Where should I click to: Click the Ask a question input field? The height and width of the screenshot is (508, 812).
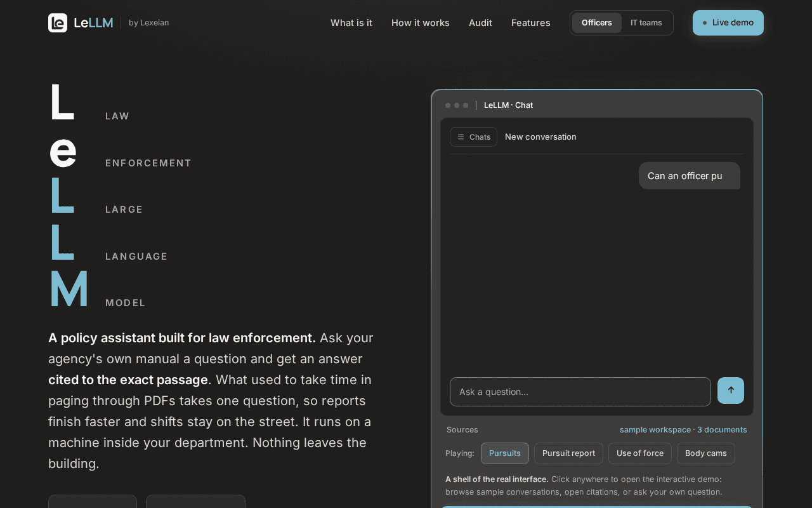[580, 392]
